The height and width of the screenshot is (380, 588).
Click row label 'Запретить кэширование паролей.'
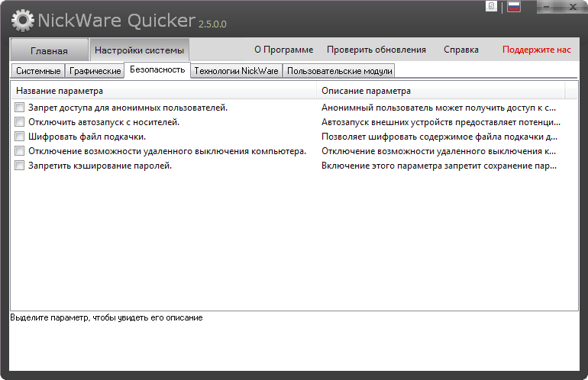[x=100, y=166]
